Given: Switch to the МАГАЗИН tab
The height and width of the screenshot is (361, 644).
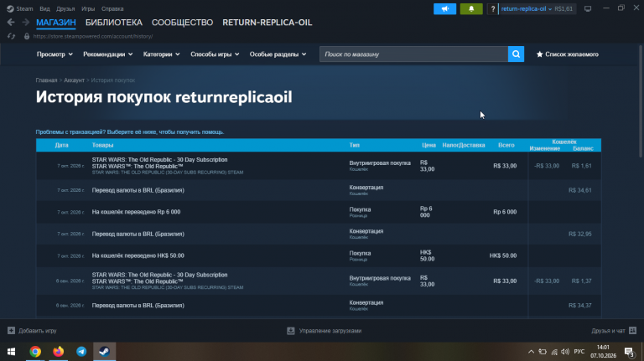Looking at the screenshot, I should tap(56, 23).
